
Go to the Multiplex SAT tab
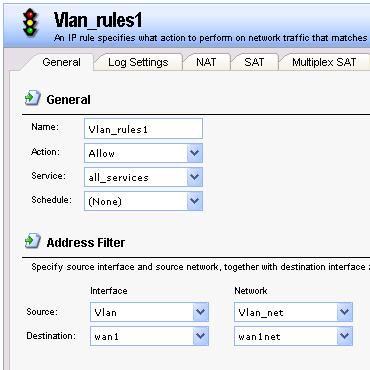point(324,62)
